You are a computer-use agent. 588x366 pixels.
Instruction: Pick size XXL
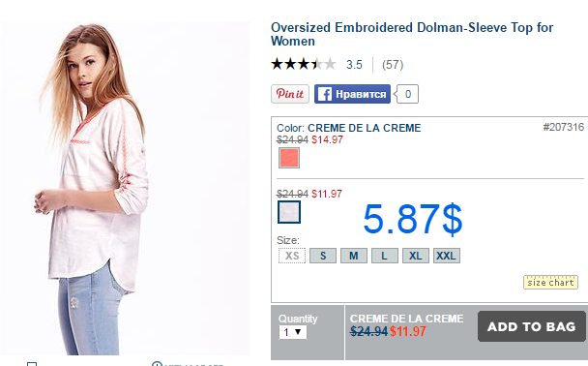tap(446, 256)
